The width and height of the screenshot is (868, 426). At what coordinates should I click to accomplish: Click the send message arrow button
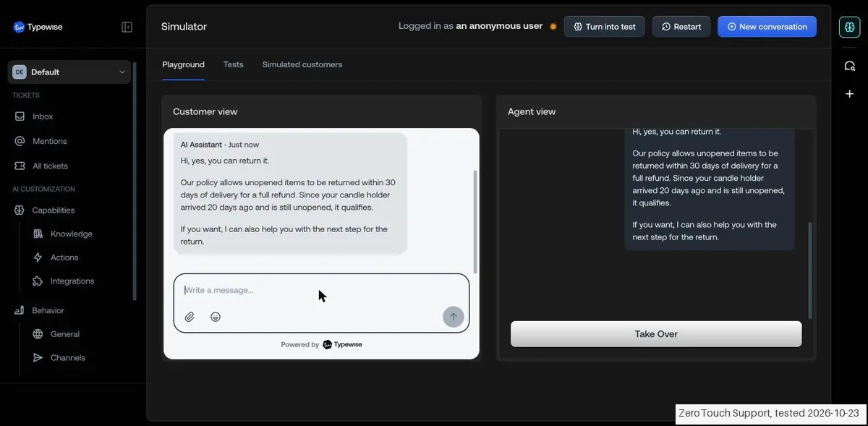(x=454, y=317)
